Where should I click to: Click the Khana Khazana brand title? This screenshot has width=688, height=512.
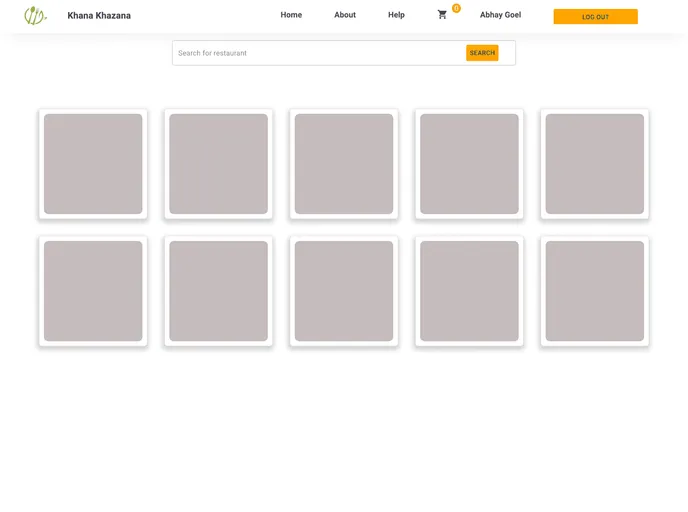[x=99, y=16]
